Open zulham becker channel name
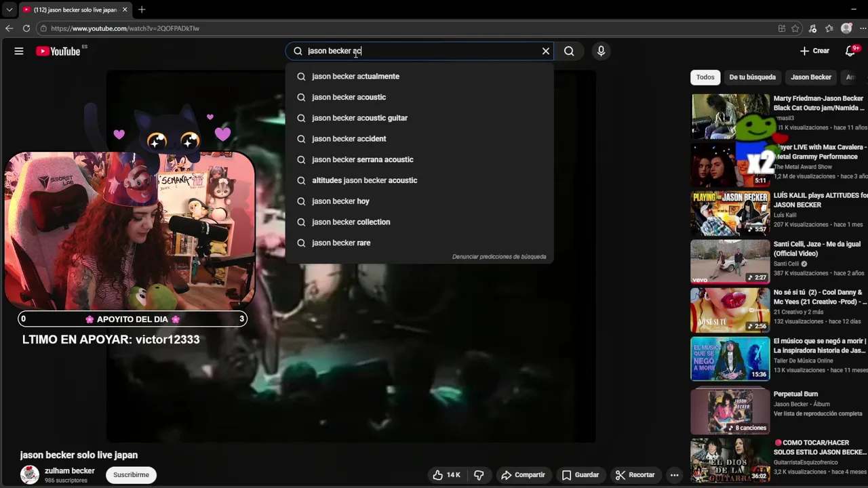This screenshot has width=868, height=488. 70,470
